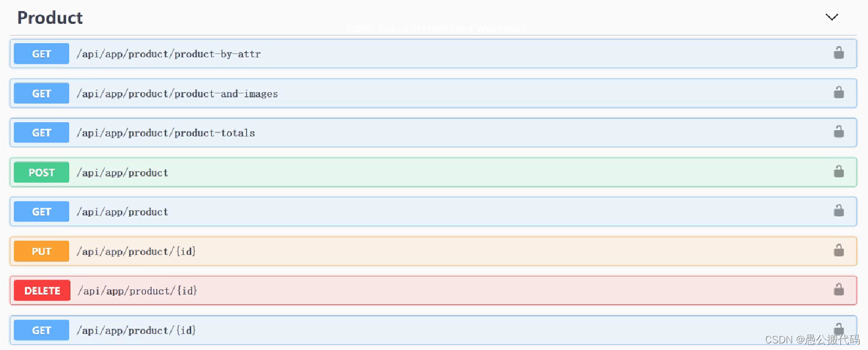Click GET badge for product/{id}
This screenshot has height=350, width=868.
pos(42,330)
